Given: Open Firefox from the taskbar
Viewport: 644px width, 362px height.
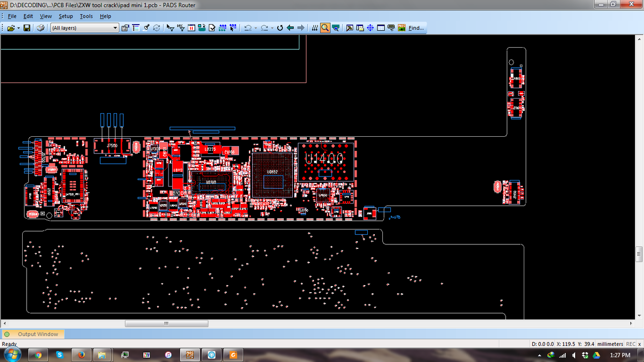Looking at the screenshot, I should [82, 355].
